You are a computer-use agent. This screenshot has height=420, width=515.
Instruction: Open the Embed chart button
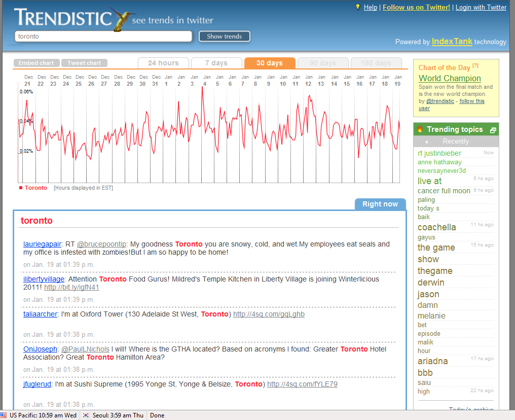[x=36, y=63]
